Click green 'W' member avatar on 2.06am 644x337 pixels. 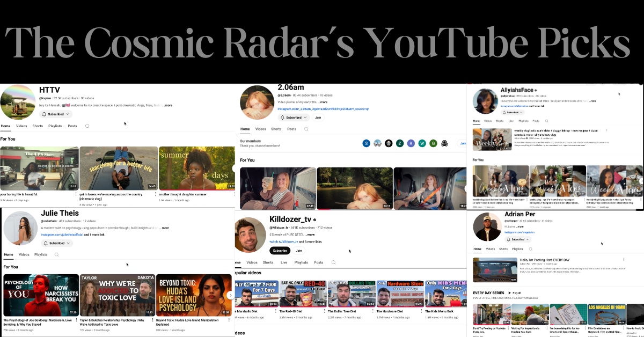click(422, 143)
